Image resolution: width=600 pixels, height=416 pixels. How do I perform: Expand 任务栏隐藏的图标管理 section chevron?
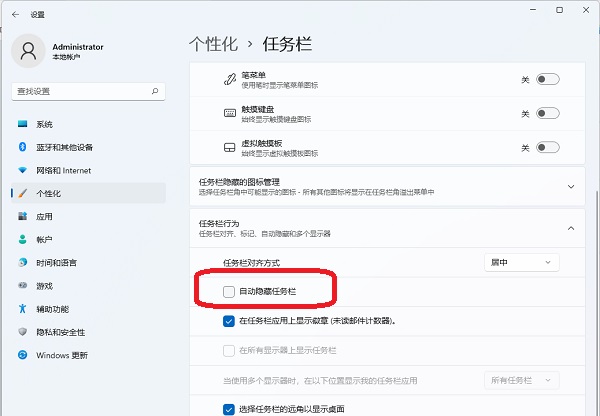coord(571,187)
